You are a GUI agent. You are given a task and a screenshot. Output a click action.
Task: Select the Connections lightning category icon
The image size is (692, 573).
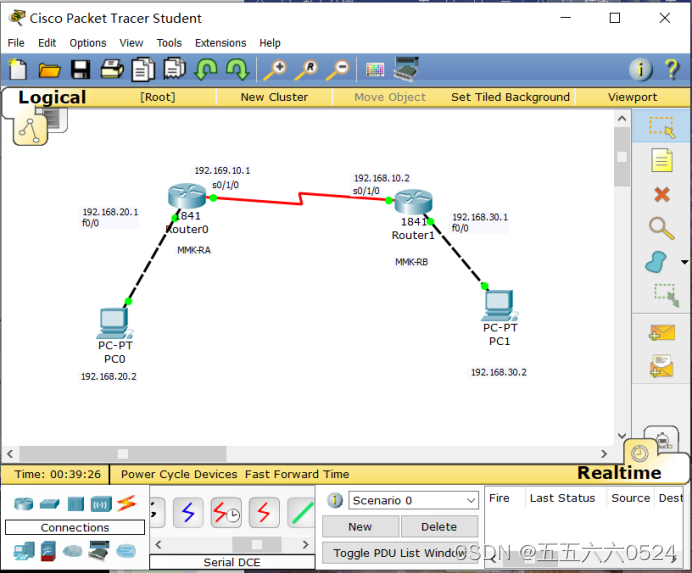click(x=126, y=503)
